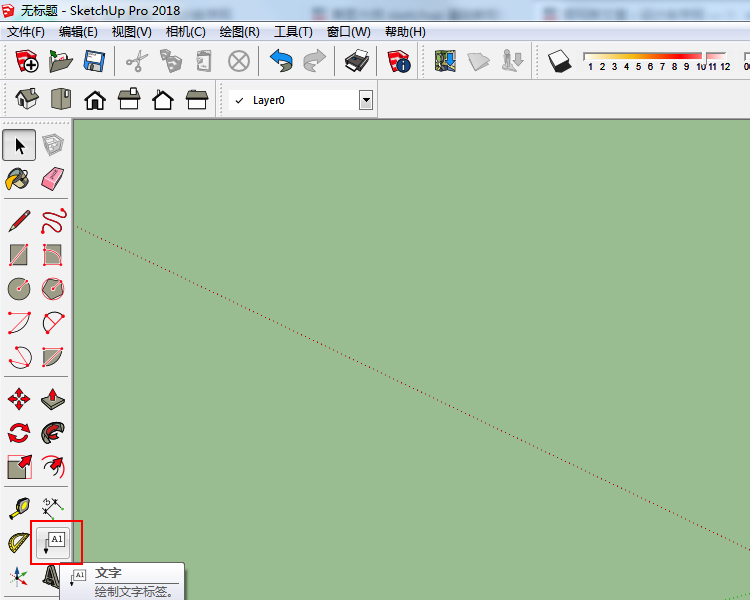Click the Undo button
The width and height of the screenshot is (750, 600).
coord(281,62)
